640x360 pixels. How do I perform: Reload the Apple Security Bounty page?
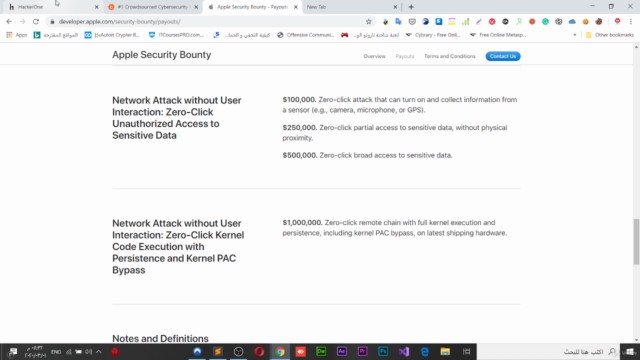36,22
